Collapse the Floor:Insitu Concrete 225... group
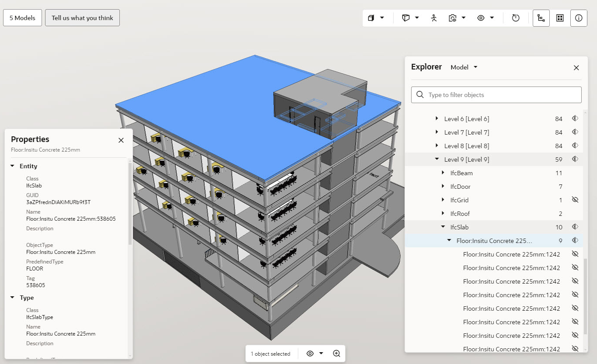This screenshot has width=597, height=364. pyautogui.click(x=449, y=240)
